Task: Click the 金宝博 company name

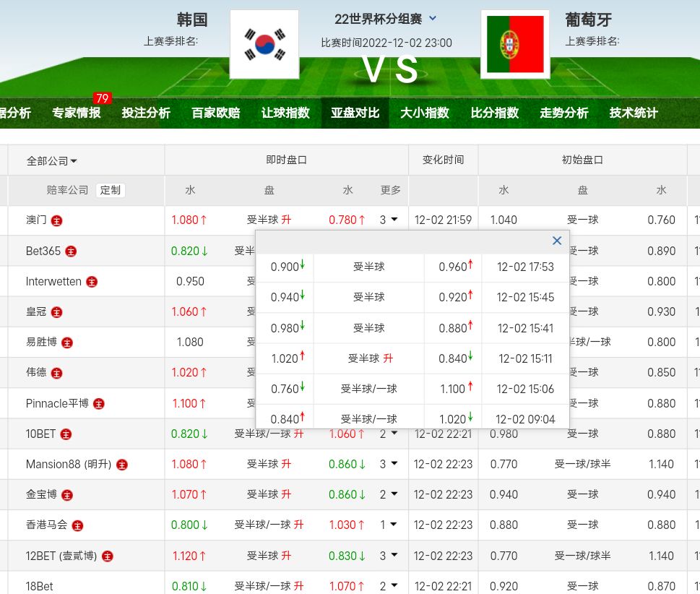Action: tap(41, 495)
